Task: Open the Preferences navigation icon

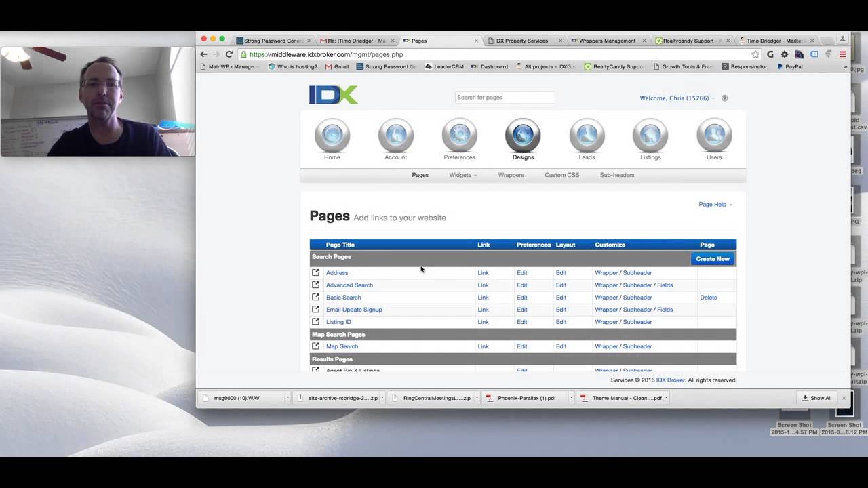Action: click(459, 135)
